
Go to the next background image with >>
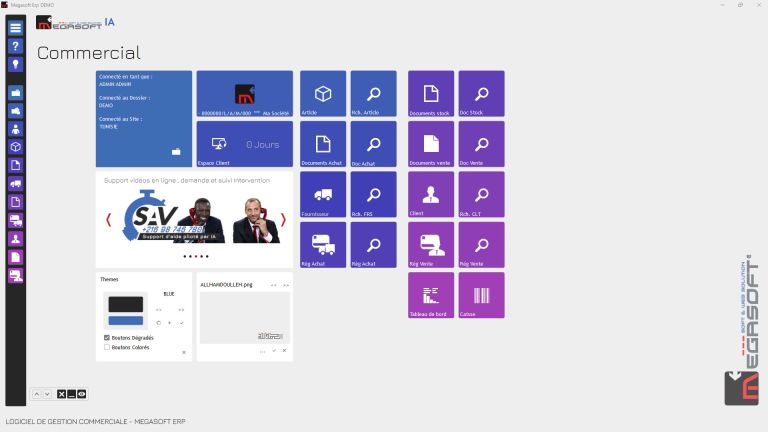pos(286,285)
